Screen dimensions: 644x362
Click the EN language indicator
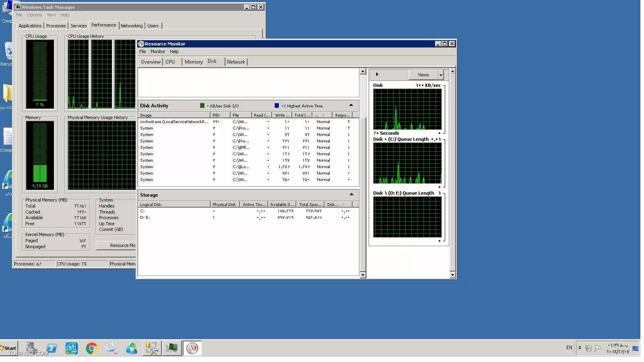(x=569, y=348)
